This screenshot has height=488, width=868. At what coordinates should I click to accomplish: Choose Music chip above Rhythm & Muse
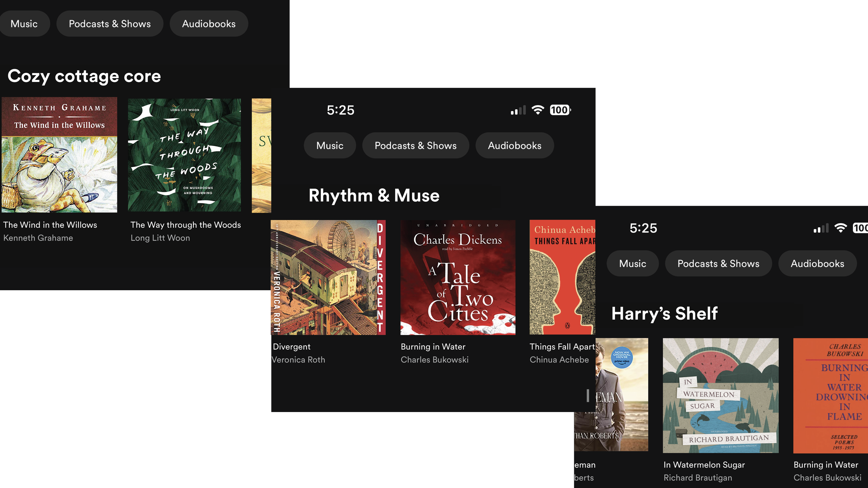329,145
